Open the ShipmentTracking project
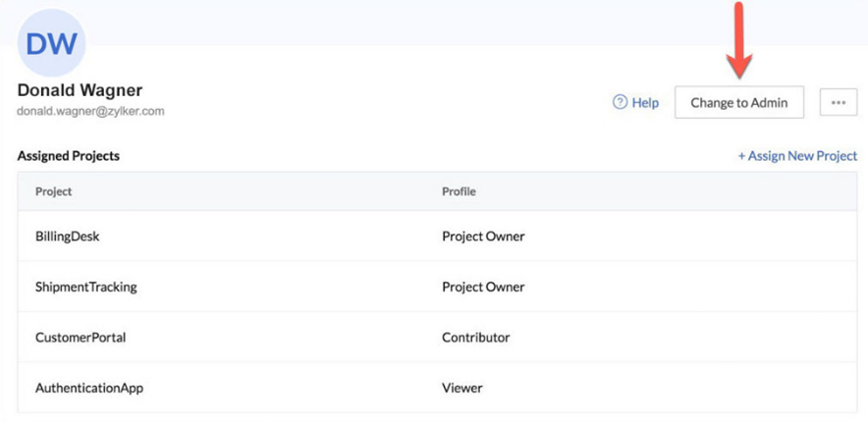The width and height of the screenshot is (868, 421). click(x=85, y=288)
